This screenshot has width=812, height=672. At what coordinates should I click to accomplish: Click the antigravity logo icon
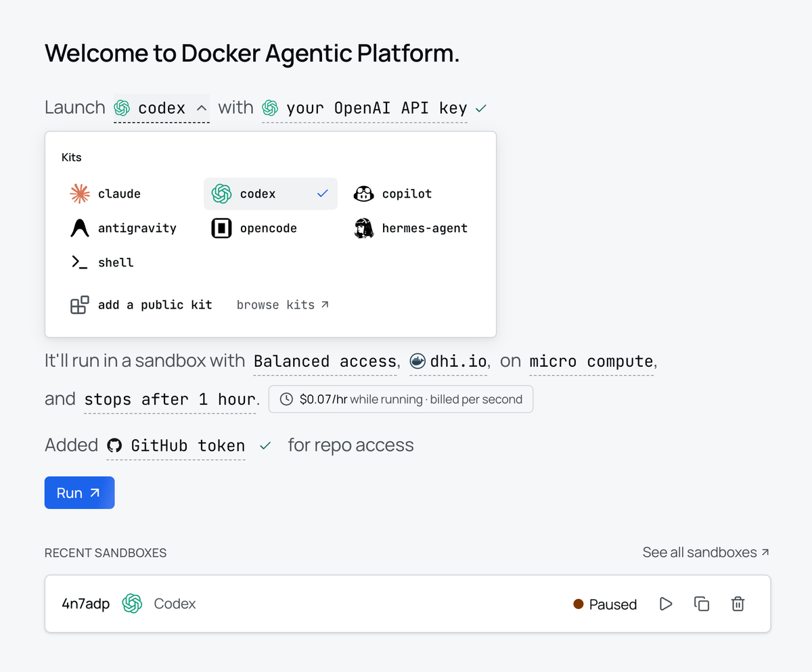(x=80, y=228)
